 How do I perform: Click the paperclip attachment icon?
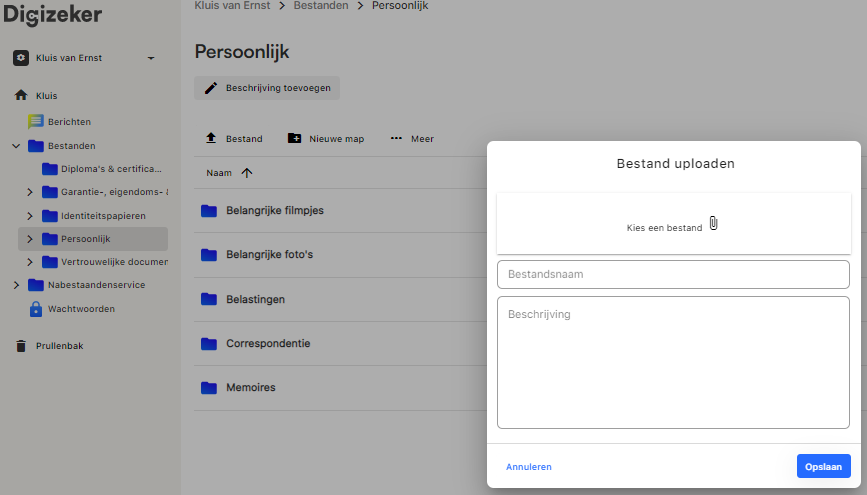(x=713, y=223)
